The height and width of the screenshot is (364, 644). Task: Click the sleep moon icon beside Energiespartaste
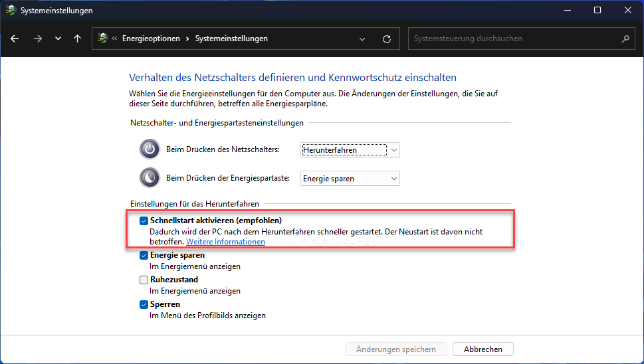[150, 178]
